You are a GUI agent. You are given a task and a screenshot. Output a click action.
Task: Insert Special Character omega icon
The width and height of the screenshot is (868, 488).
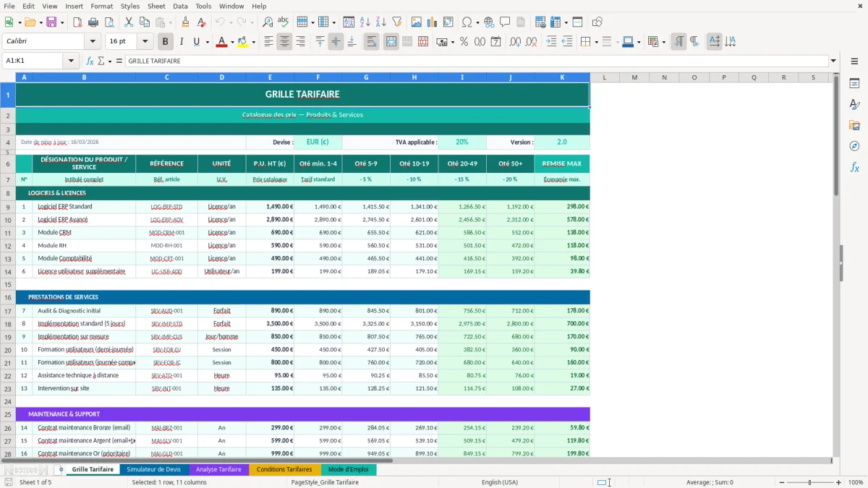(x=467, y=22)
